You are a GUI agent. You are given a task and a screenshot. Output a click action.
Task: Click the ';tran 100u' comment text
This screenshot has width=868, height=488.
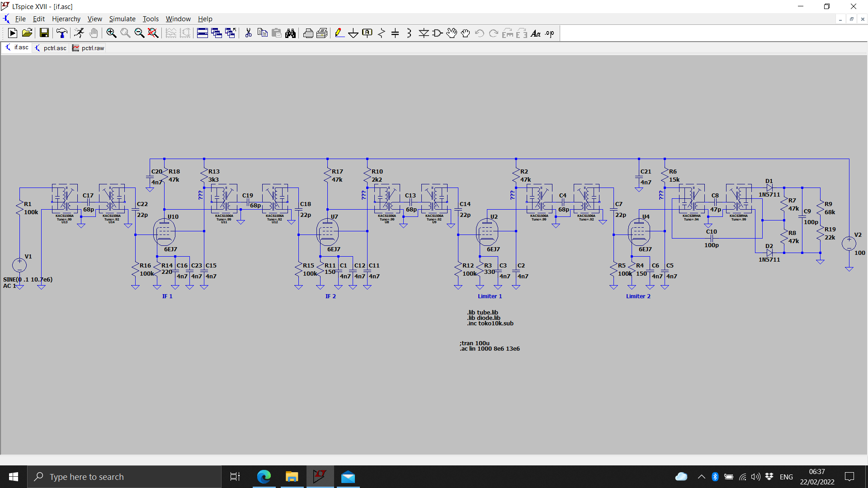point(475,343)
